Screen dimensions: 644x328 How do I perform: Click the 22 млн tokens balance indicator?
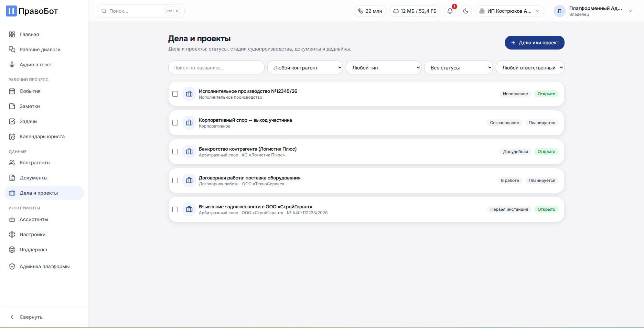point(370,11)
